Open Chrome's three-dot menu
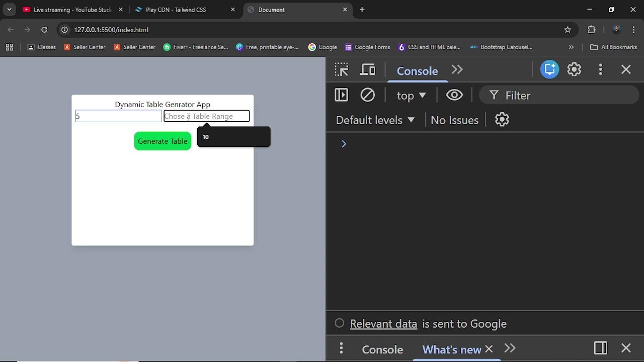The height and width of the screenshot is (362, 644). [633, 30]
